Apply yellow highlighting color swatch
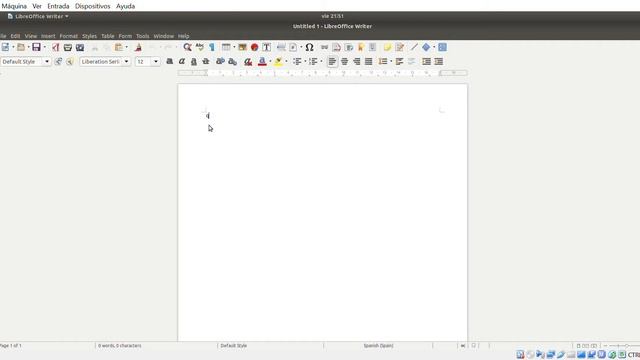 [278, 62]
